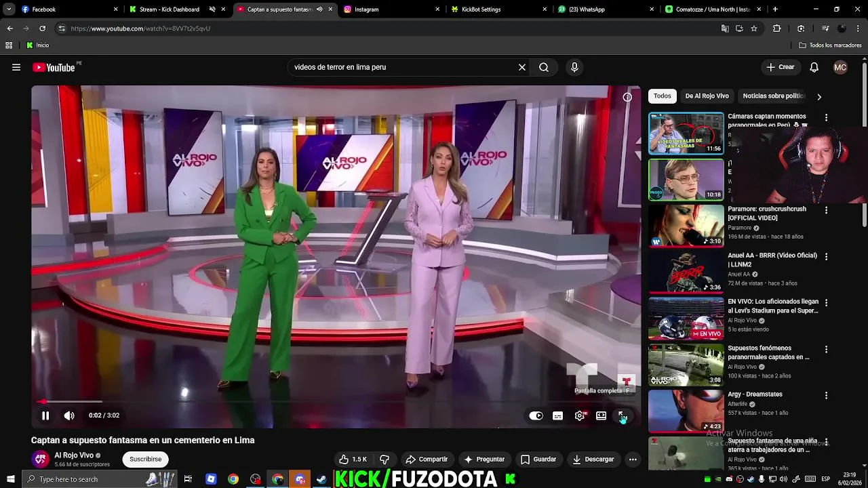Viewport: 868px width, 488px height.
Task: Click the Preguntar button
Action: (x=484, y=459)
